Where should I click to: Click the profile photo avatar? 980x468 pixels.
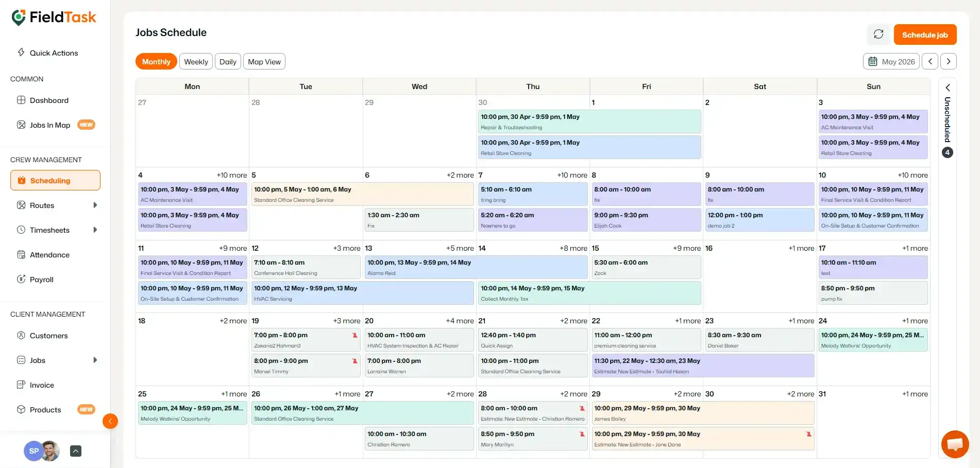pos(50,451)
